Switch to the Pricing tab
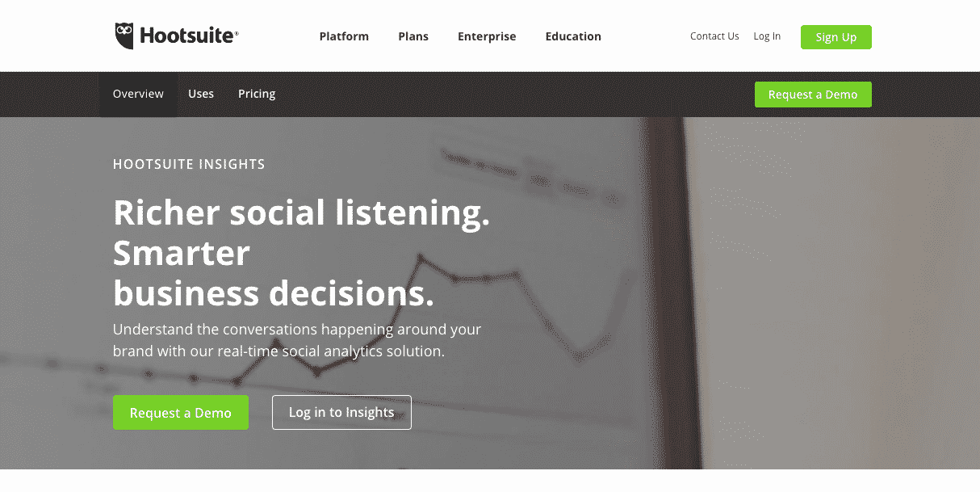980x492 pixels. (x=257, y=94)
